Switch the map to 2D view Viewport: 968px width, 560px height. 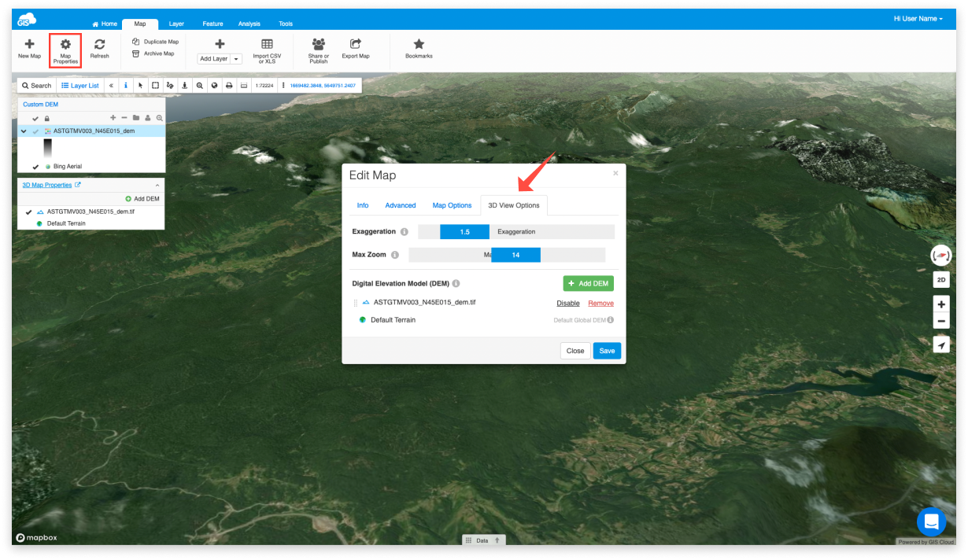[x=941, y=279]
